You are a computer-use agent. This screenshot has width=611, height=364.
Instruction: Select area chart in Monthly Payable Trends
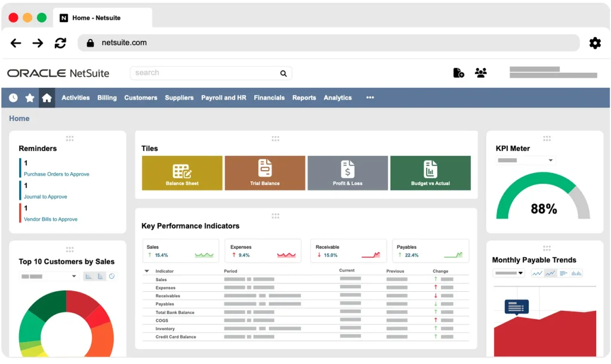tap(550, 273)
